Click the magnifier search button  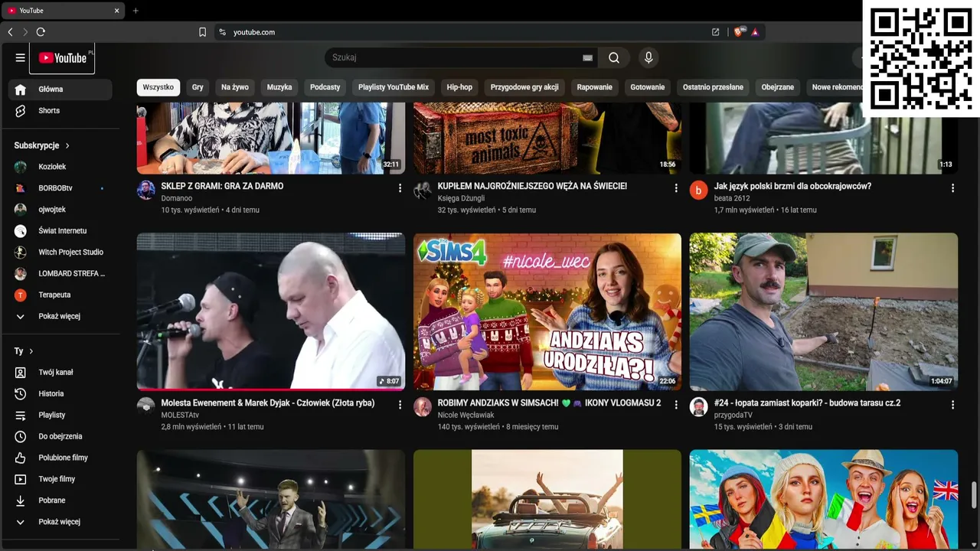[614, 57]
